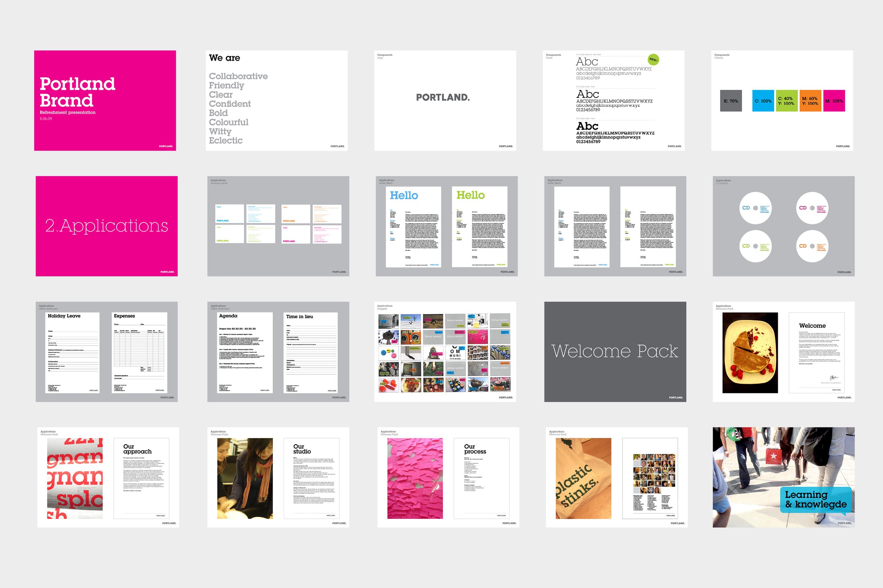This screenshot has width=883, height=588.
Task: Open the Abc fonts specimen slide
Action: tap(614, 101)
